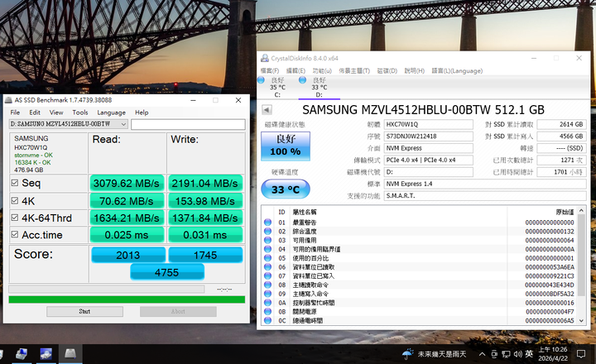
Task: Click the scroll-down arrow of the SMART list
Action: pos(581,321)
